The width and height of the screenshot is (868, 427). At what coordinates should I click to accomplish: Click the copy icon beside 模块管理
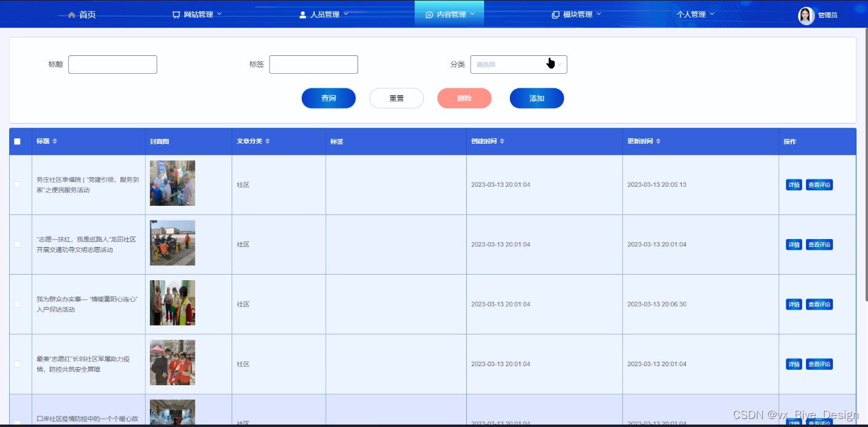point(555,14)
